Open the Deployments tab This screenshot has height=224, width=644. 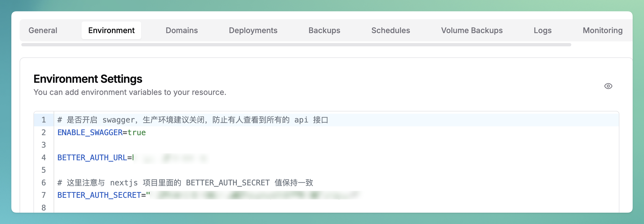(253, 30)
